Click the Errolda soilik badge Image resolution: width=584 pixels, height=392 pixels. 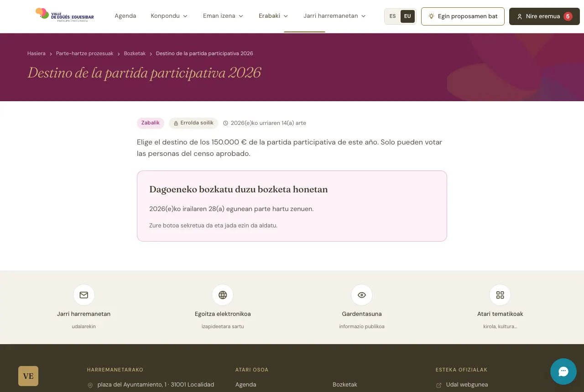pyautogui.click(x=193, y=123)
